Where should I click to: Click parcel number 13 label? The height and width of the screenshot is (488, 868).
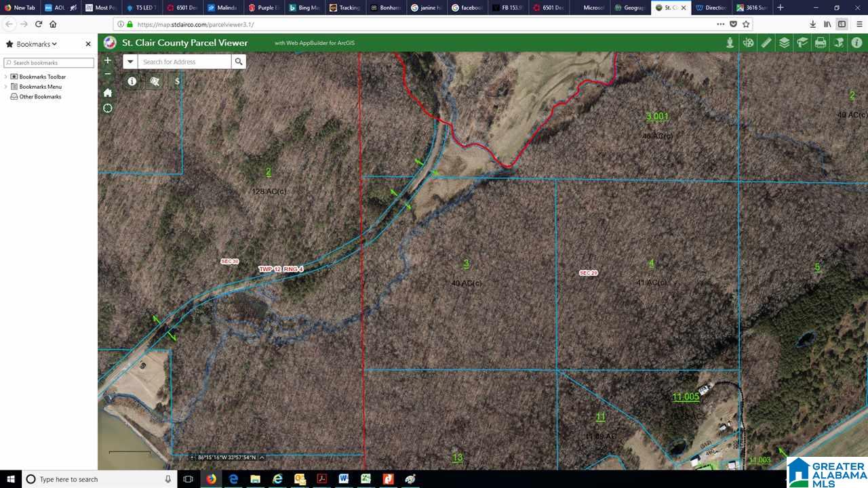coord(458,457)
